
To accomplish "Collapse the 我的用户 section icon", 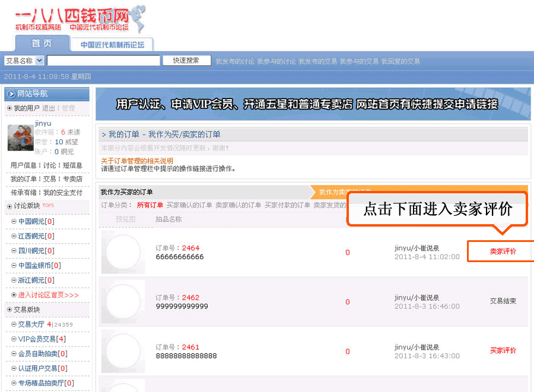I will 9,109.
